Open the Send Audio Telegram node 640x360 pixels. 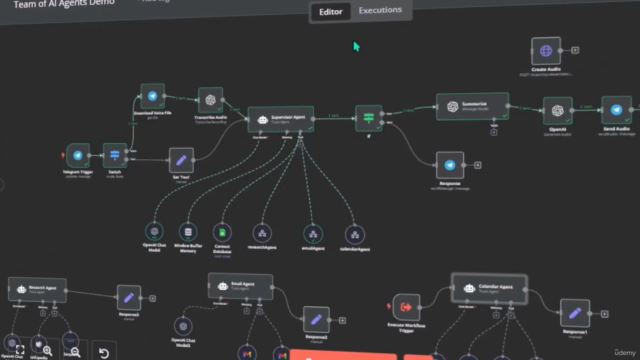(x=616, y=110)
